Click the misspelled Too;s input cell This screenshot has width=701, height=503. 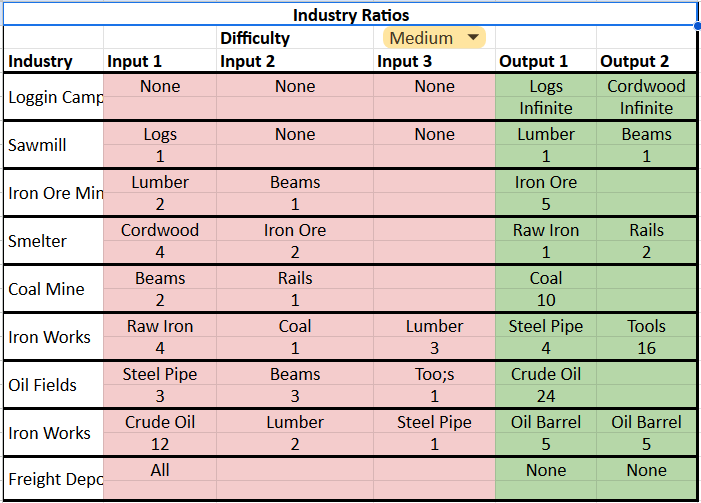[x=434, y=374]
